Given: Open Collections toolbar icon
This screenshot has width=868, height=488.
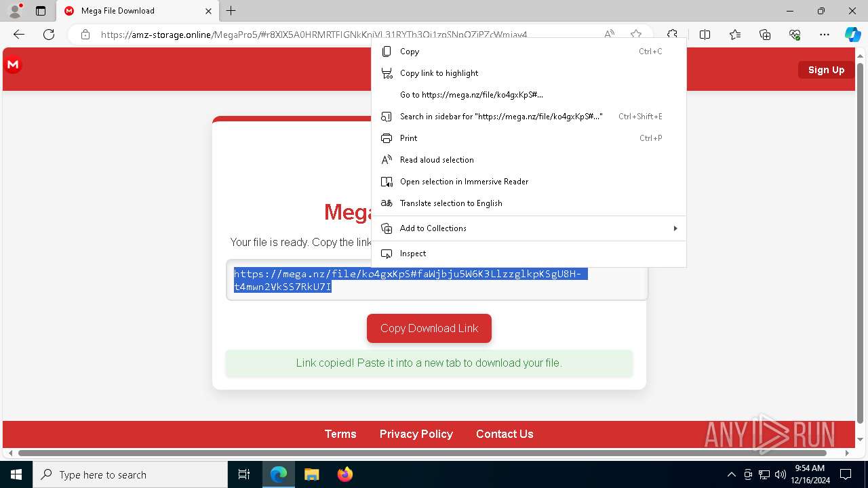Looking at the screenshot, I should (x=765, y=35).
